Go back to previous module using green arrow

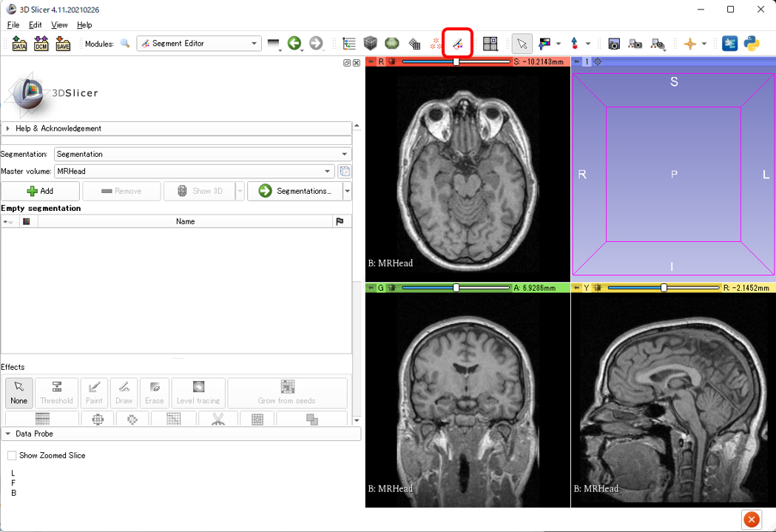coord(294,44)
